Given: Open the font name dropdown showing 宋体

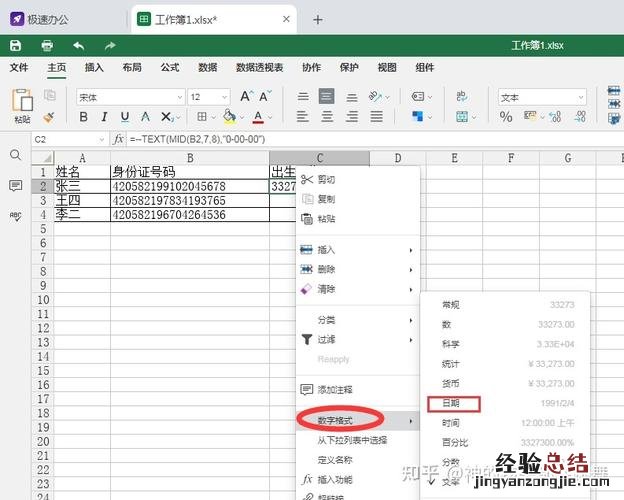Looking at the screenshot, I should coord(130,97).
